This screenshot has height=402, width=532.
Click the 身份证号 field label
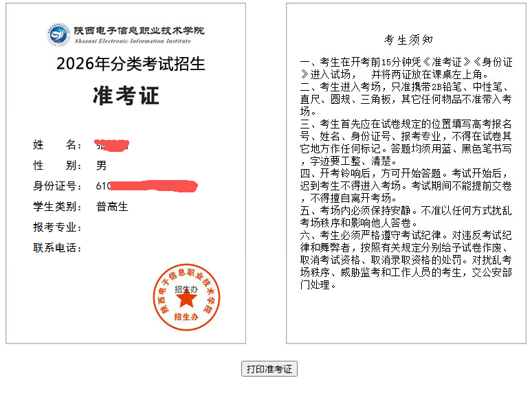point(57,186)
